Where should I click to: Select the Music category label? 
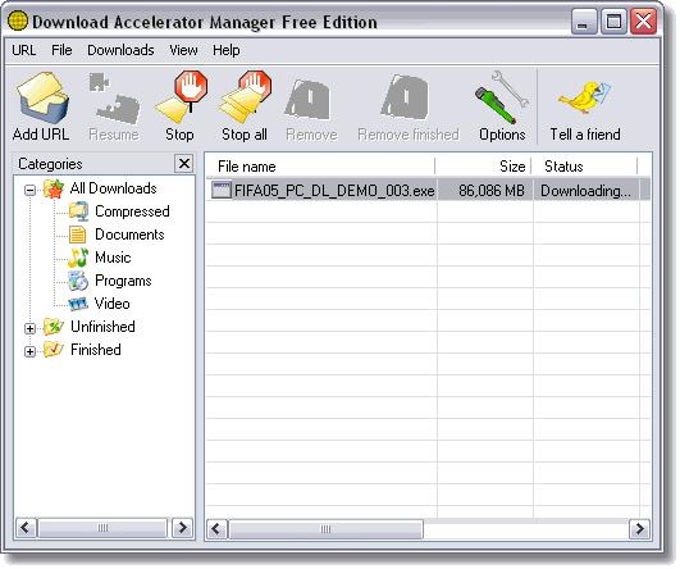coord(113,258)
